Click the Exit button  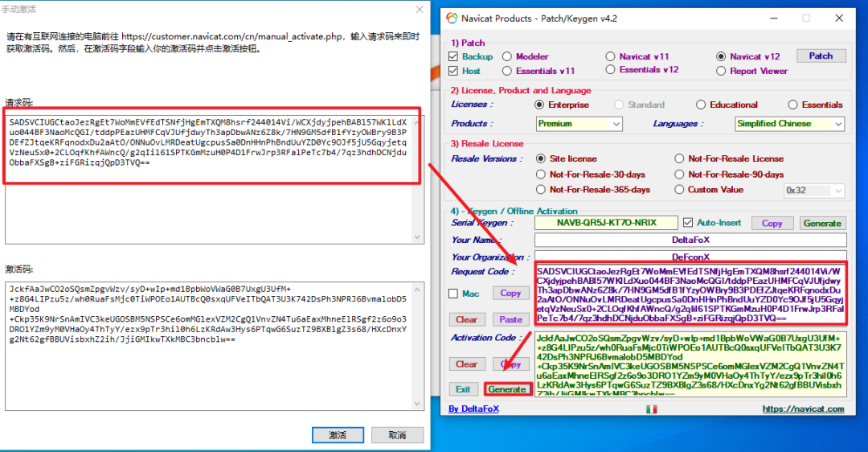click(464, 389)
